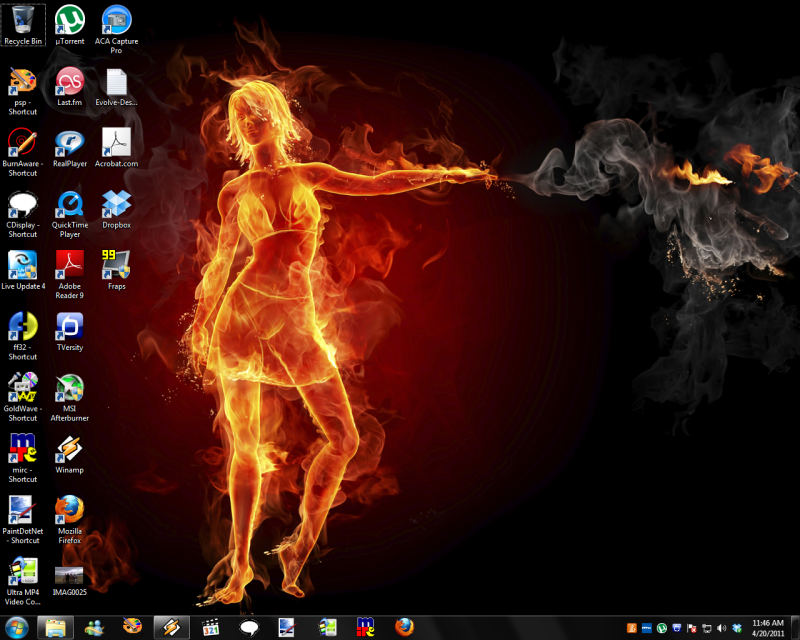Click the volume speaker tray icon

pyautogui.click(x=721, y=628)
